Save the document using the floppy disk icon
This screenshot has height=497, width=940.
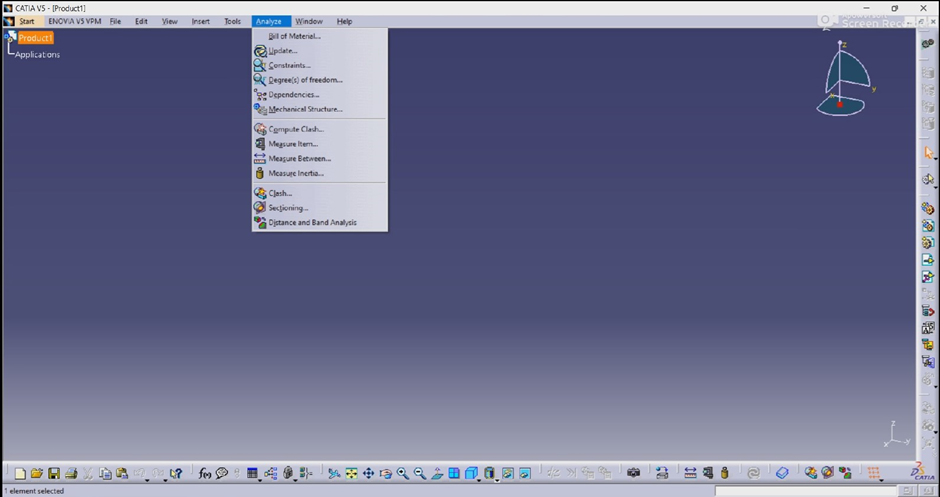coord(54,474)
